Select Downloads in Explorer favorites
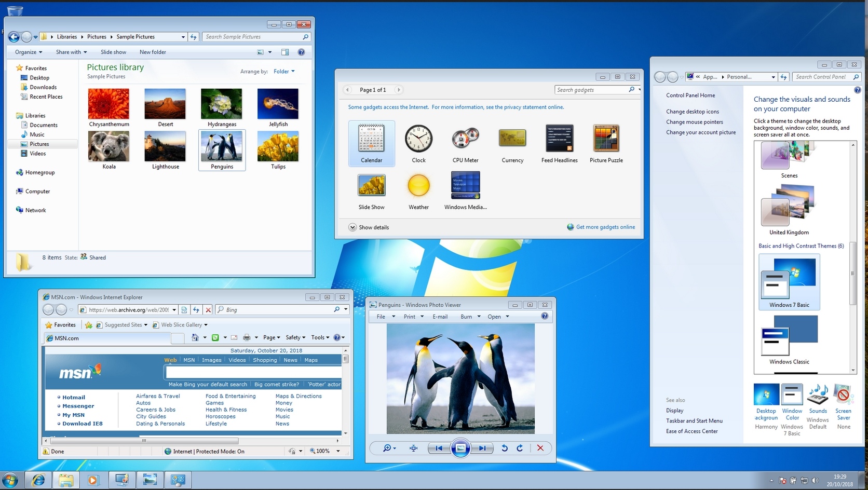Screen dimensions: 868x490 pyautogui.click(x=43, y=87)
